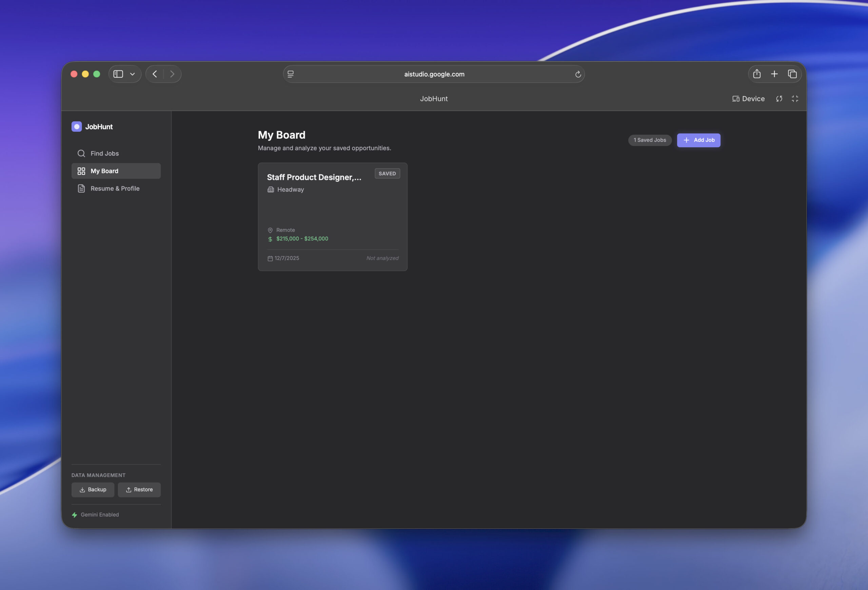Go to the Find Jobs section
The height and width of the screenshot is (590, 868).
(104, 154)
